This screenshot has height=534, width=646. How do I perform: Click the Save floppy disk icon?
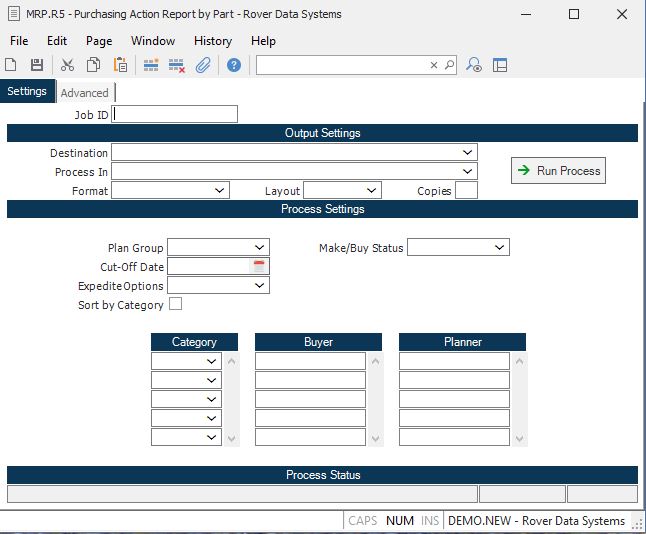(37, 65)
